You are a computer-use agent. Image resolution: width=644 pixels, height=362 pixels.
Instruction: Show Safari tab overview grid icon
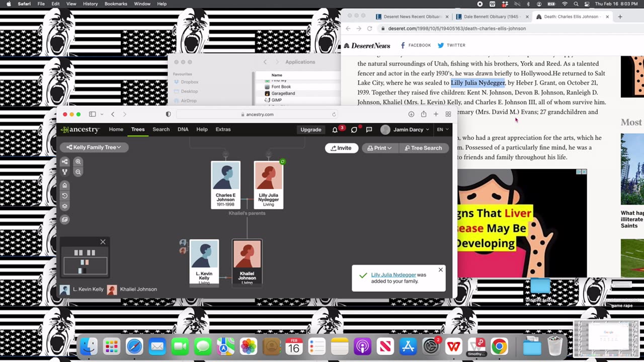(x=448, y=114)
